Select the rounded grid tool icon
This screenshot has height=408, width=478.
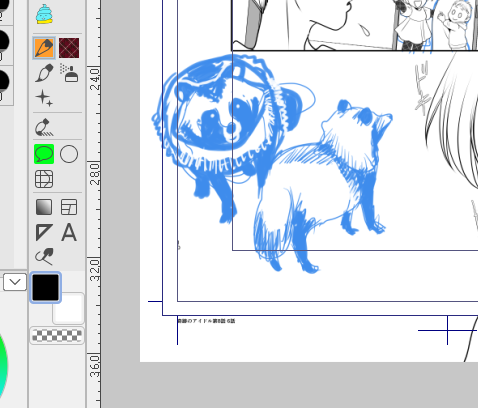(44, 179)
